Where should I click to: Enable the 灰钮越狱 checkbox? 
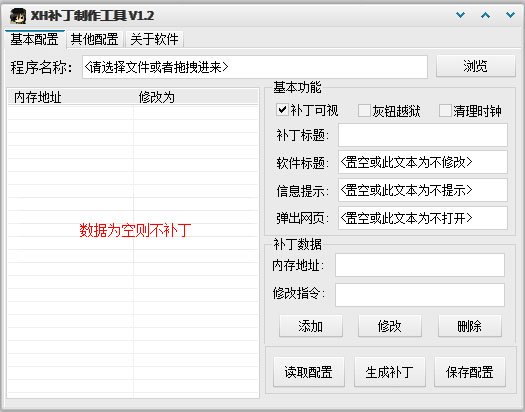pos(364,110)
